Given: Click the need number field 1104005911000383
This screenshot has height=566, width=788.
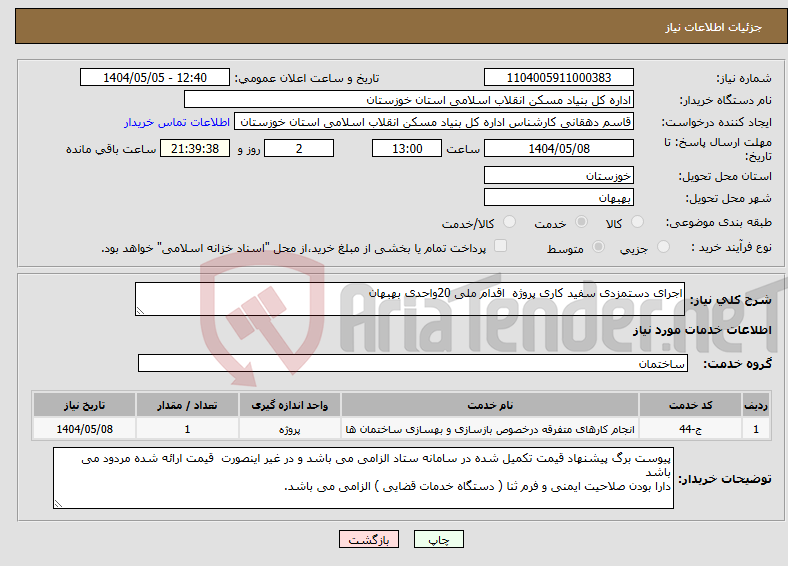Looking at the screenshot, I should 559,77.
